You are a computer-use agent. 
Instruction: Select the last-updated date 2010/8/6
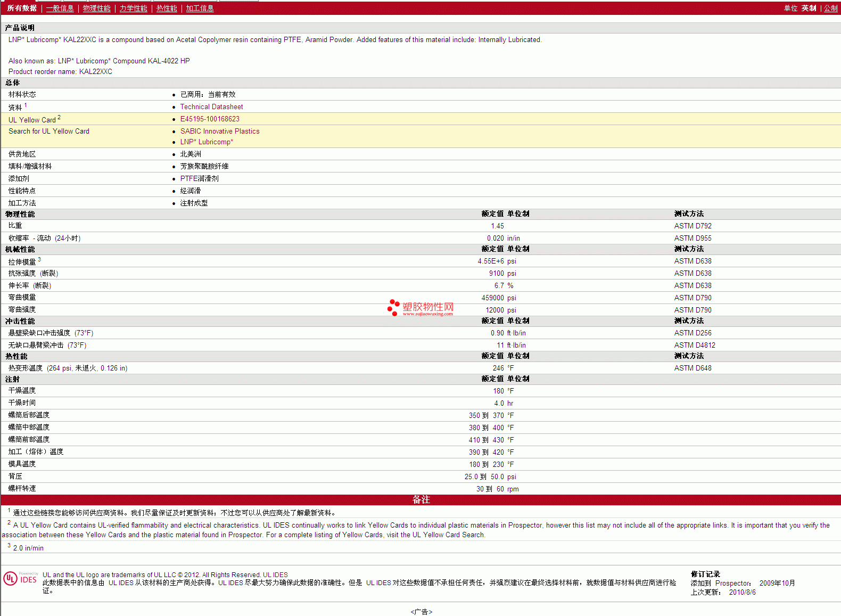742,593
